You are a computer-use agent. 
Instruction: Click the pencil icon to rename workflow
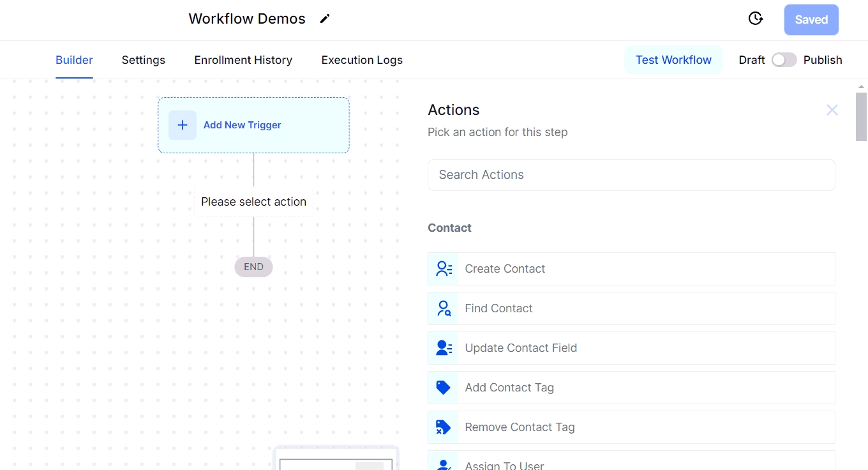[325, 19]
